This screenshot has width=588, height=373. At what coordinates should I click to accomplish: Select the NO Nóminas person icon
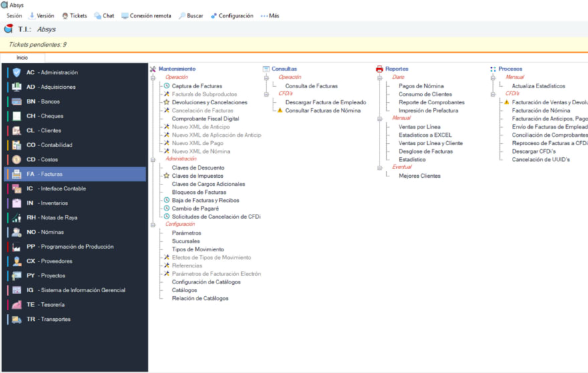click(x=17, y=232)
